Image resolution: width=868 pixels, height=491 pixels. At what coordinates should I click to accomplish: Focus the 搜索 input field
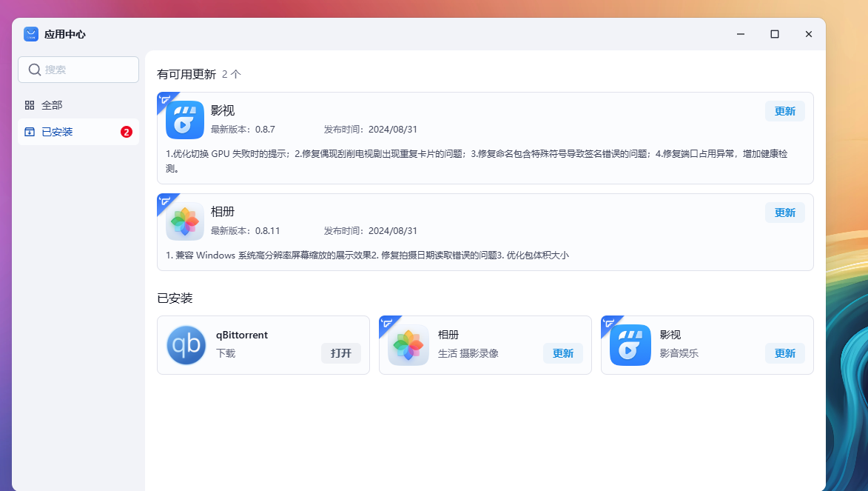89,70
